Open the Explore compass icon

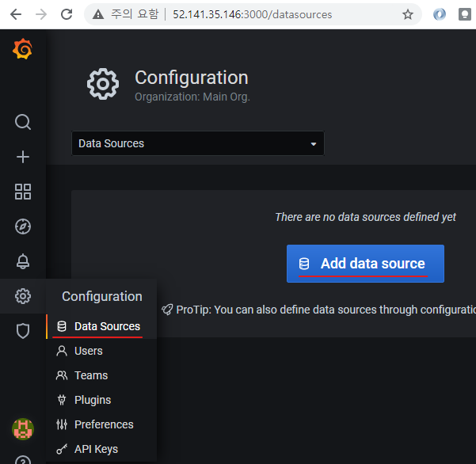tap(23, 226)
